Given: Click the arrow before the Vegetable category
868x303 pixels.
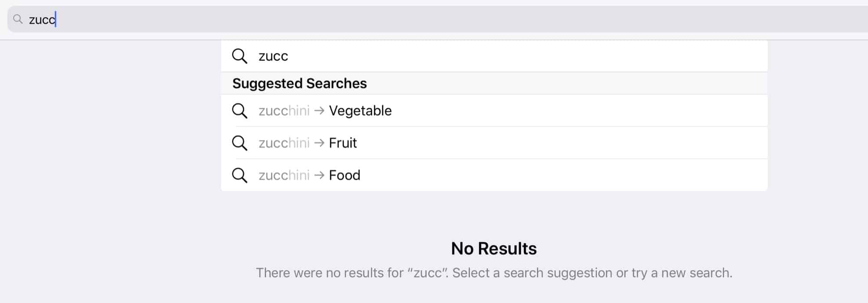Looking at the screenshot, I should (319, 111).
